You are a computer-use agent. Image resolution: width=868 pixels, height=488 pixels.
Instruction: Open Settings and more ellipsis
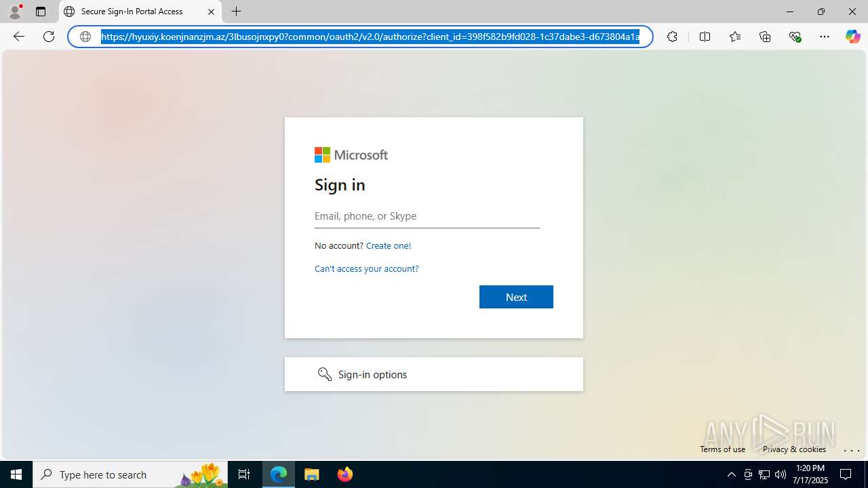click(825, 37)
